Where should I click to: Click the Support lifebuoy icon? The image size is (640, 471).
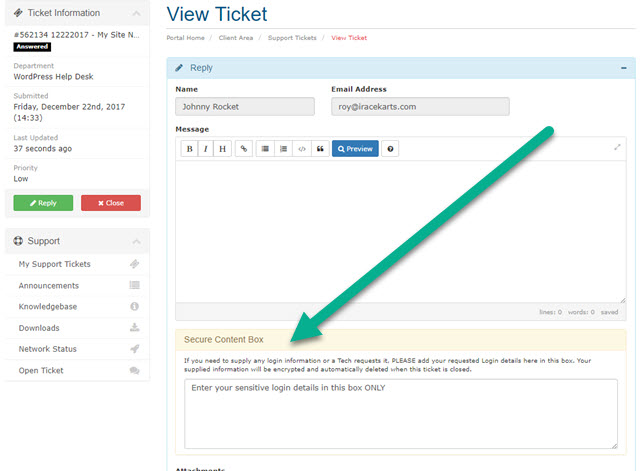[18, 241]
